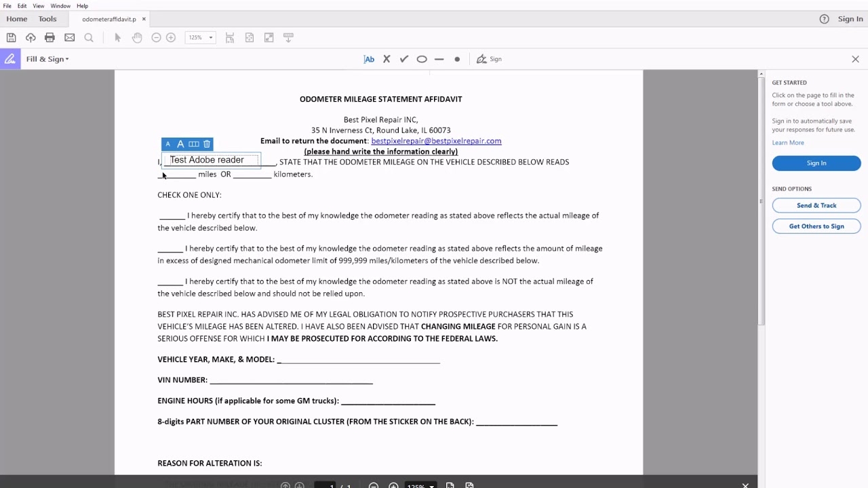Open the Edit menu
868x488 pixels.
pos(22,5)
